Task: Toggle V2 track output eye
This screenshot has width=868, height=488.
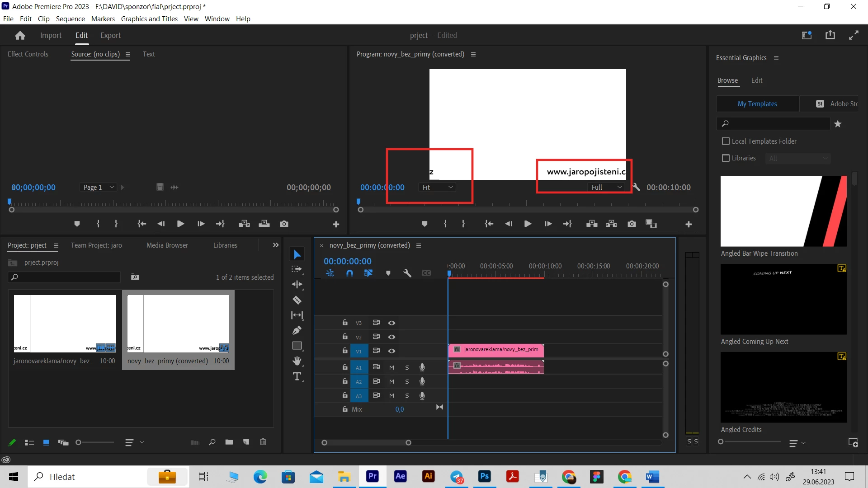Action: pyautogui.click(x=392, y=337)
